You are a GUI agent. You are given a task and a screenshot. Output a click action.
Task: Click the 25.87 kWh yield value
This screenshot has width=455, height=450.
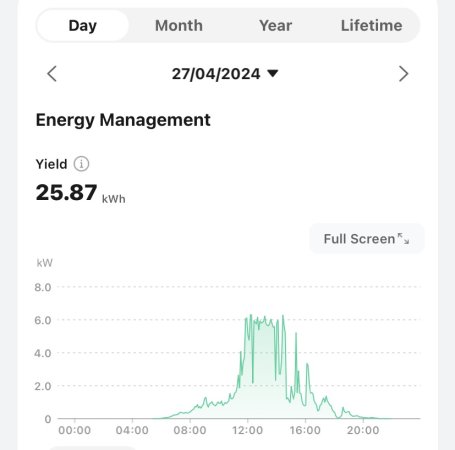point(80,193)
